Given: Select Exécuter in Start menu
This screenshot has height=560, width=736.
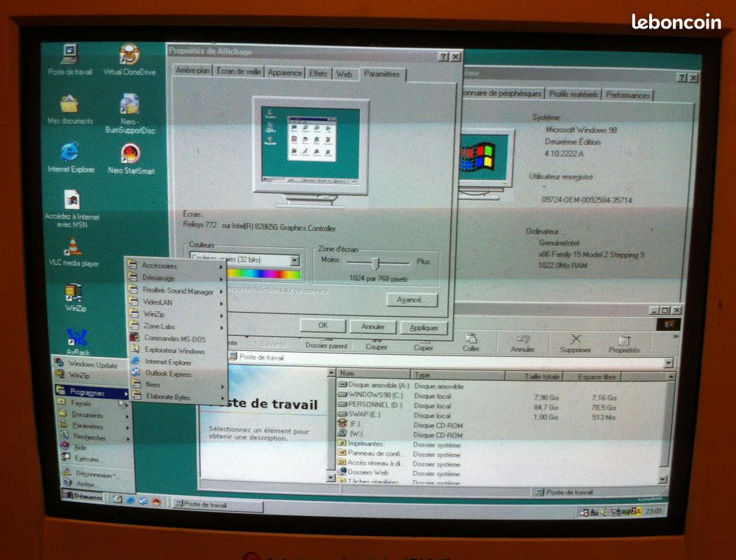Looking at the screenshot, I should [88, 458].
